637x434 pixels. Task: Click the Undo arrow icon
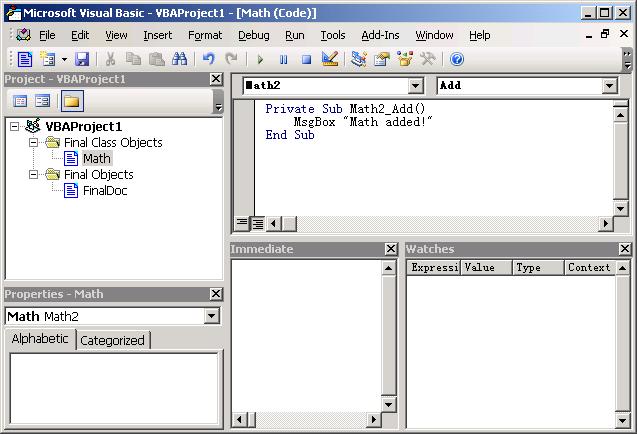208,60
